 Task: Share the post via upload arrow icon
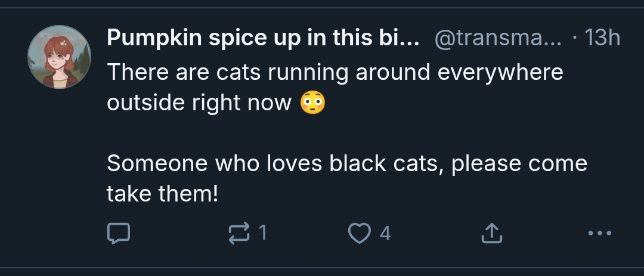pos(491,233)
